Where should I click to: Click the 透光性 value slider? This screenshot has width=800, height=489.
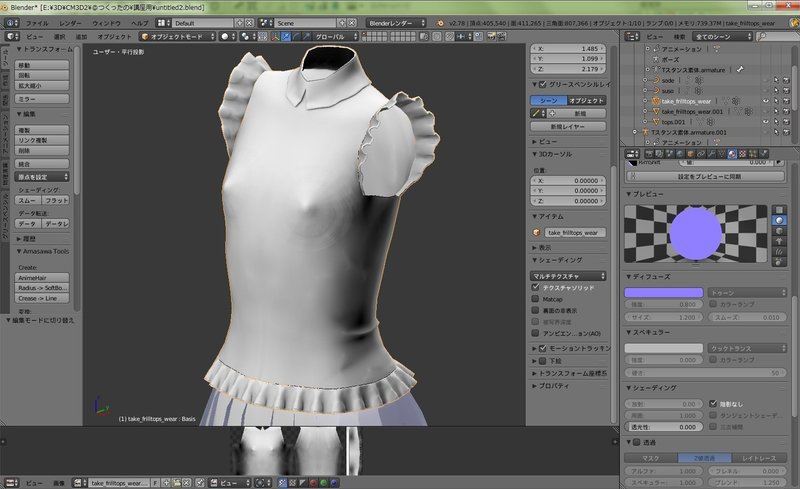tap(664, 427)
